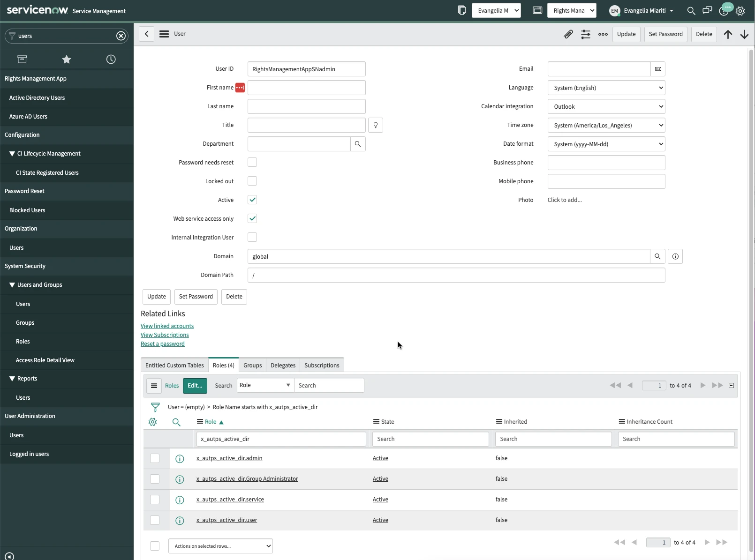This screenshot has width=755, height=560.
Task: Click the Title suggestion lightbulb icon
Action: click(x=376, y=125)
